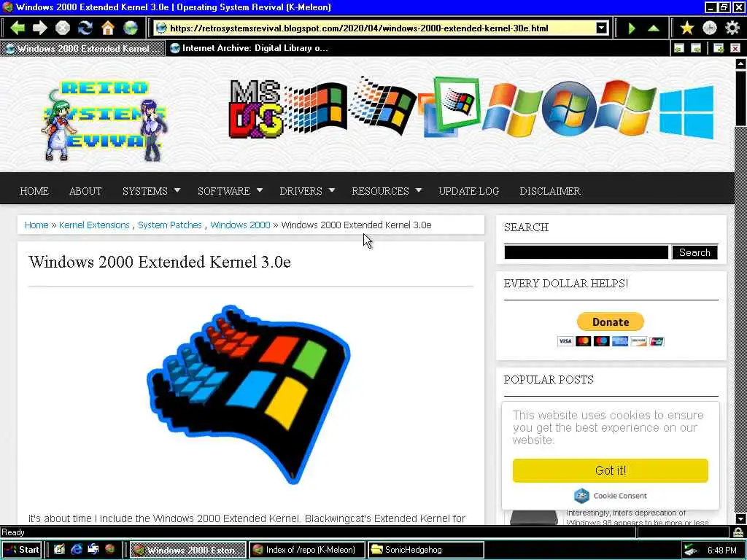This screenshot has height=560, width=747.
Task: Click the Windows 2000 logo article image
Action: pos(249,394)
